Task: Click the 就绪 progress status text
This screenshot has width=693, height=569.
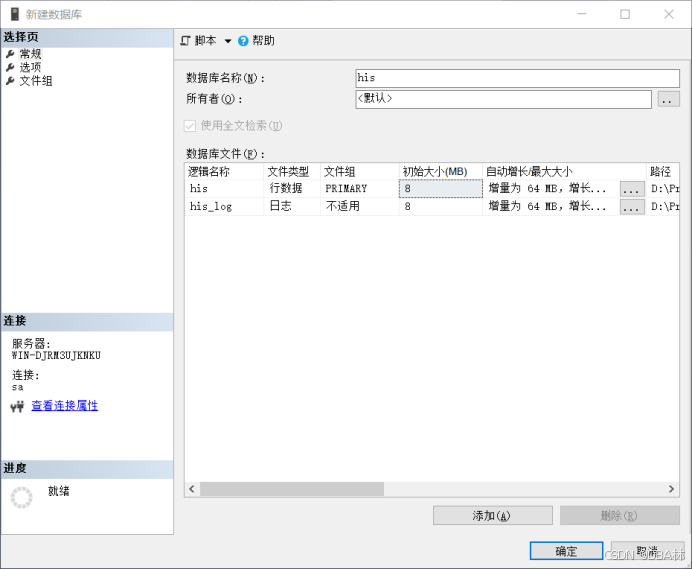Action: 59,491
